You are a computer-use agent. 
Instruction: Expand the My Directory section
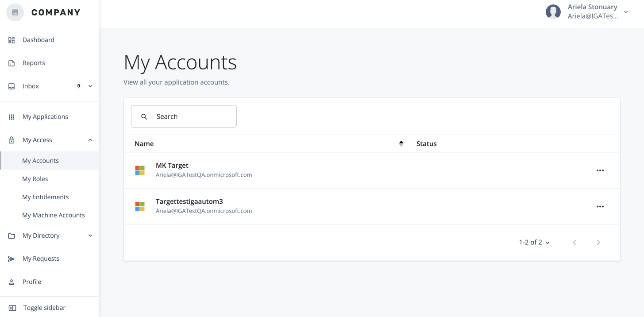click(90, 235)
